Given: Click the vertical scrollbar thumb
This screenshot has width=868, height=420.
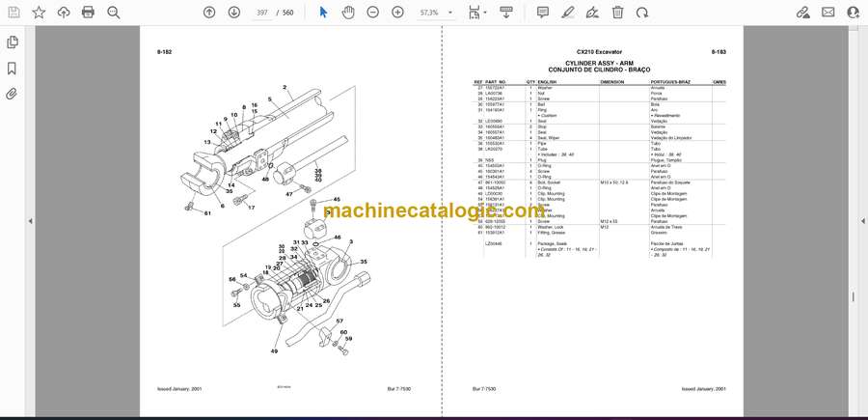Looking at the screenshot, I should (x=853, y=297).
